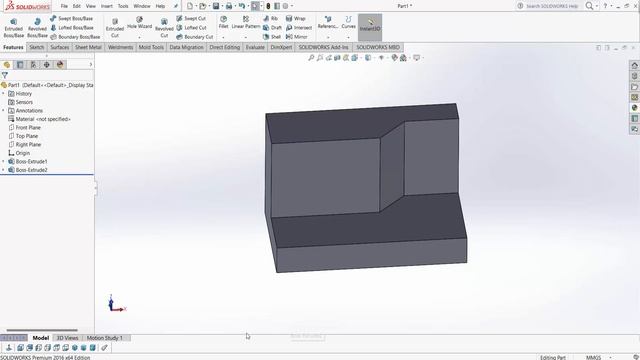640x360 pixels.
Task: Select the Fillet tool
Action: click(x=223, y=22)
